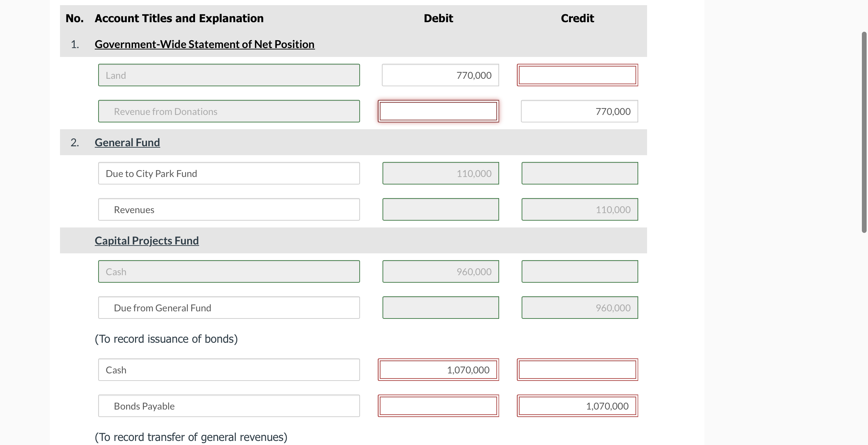Click the empty debit field beside Revenue from Donations
The width and height of the screenshot is (868, 445).
click(438, 111)
